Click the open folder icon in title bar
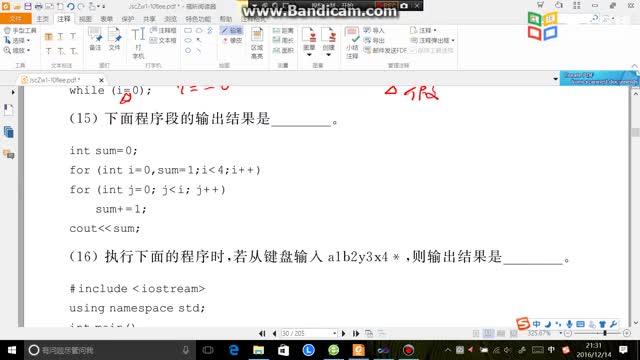Viewport: 640px width, 360px height. click(x=17, y=6)
